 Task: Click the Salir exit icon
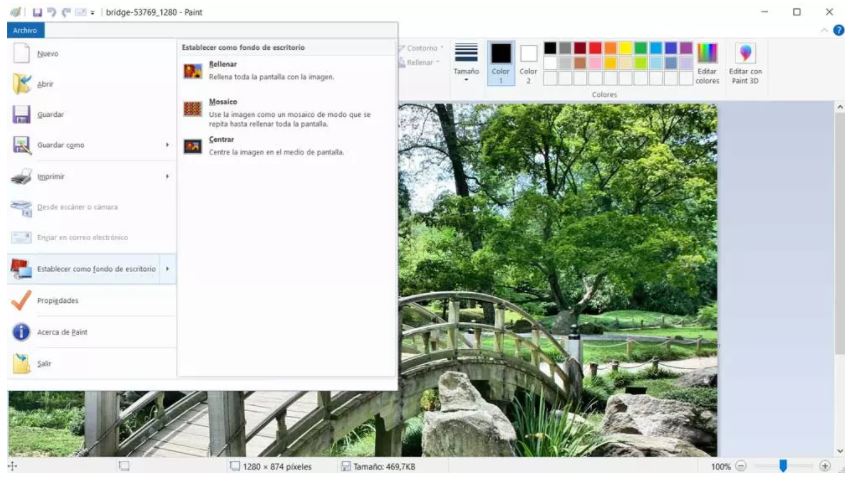(x=21, y=364)
